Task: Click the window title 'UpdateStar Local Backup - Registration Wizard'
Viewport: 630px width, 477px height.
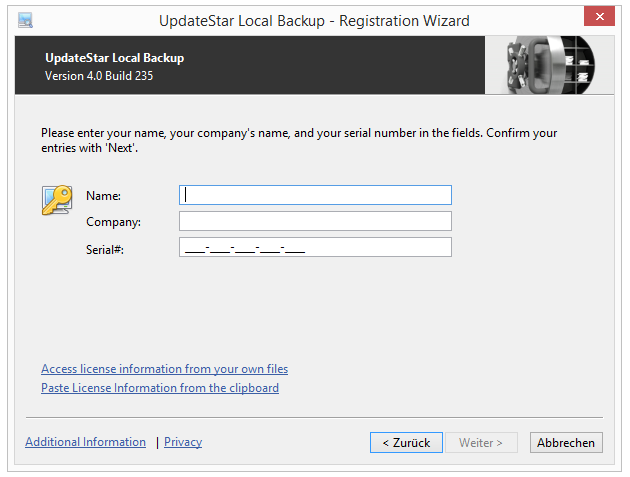Action: point(314,21)
